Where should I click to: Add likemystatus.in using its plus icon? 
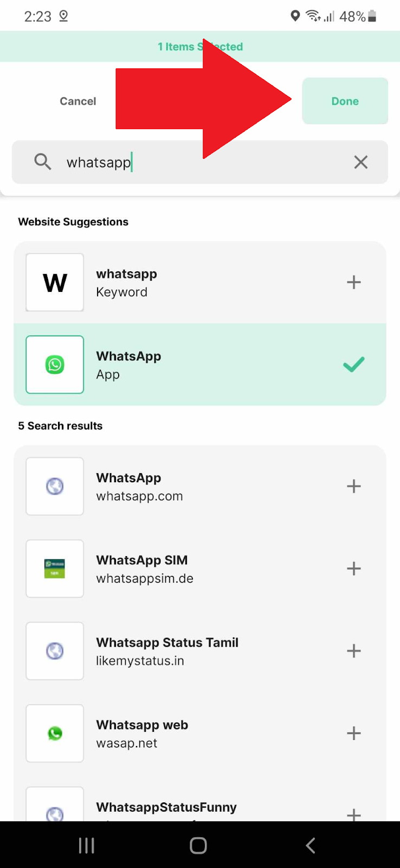353,651
